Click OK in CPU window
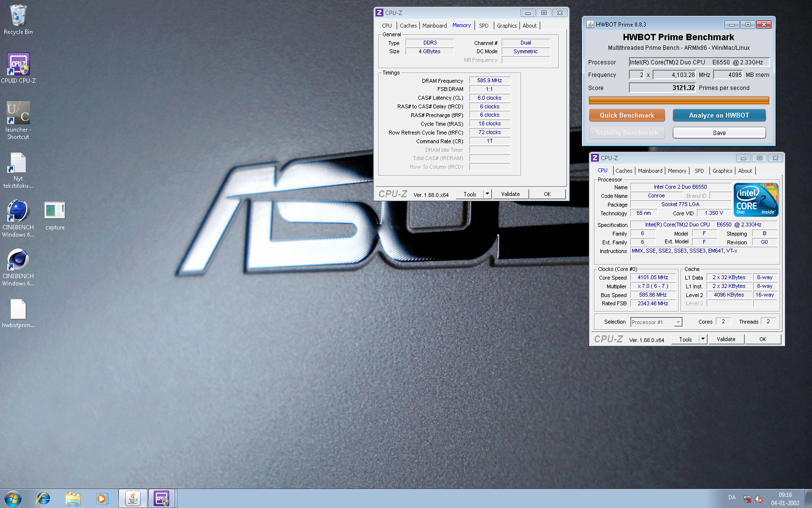This screenshot has width=812, height=508. [x=763, y=339]
